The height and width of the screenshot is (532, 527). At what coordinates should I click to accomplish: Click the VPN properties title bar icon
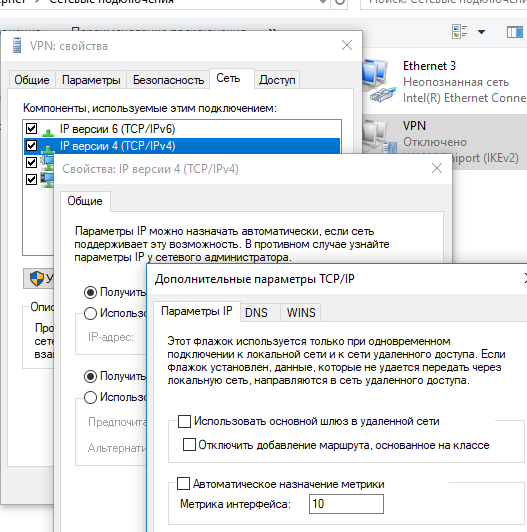tap(17, 45)
